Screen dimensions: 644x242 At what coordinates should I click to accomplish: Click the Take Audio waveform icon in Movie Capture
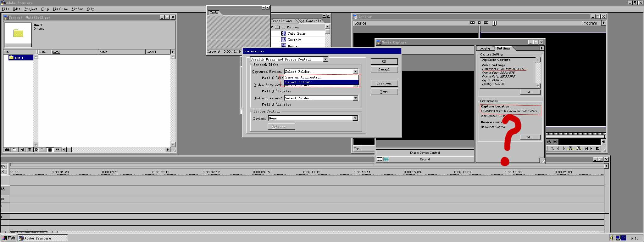386,159
